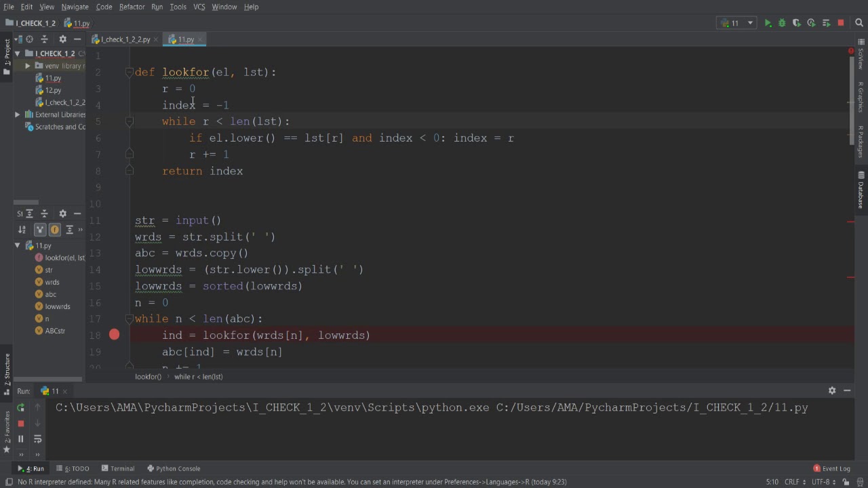Image resolution: width=868 pixels, height=488 pixels.
Task: Open 12.py in the Project tree
Action: (53, 90)
